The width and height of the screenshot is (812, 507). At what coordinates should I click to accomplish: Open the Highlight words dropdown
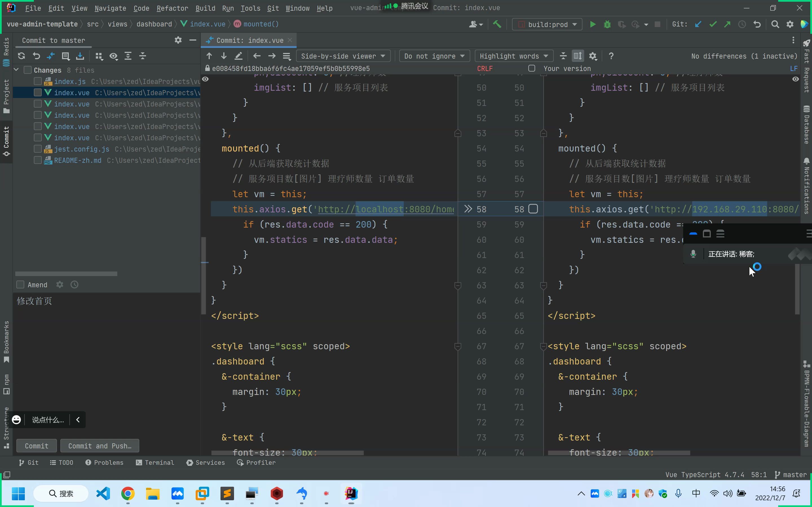tap(514, 56)
